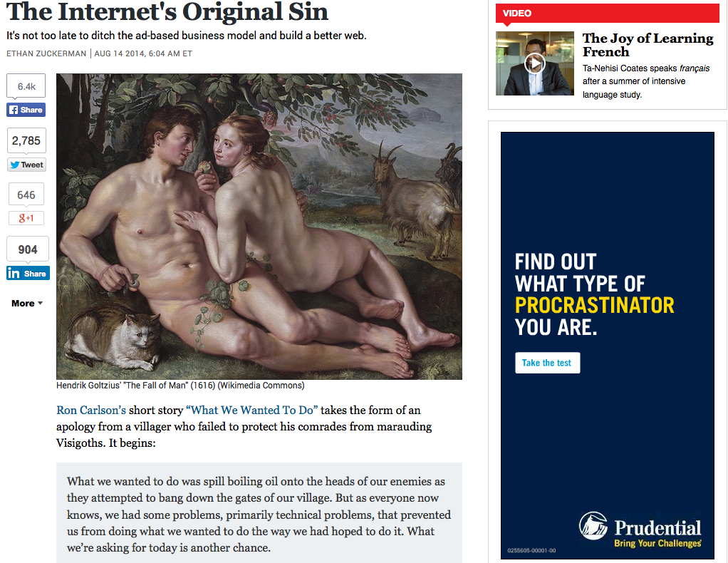Play the Joy of Learning French video
The image size is (728, 563).
click(x=535, y=63)
